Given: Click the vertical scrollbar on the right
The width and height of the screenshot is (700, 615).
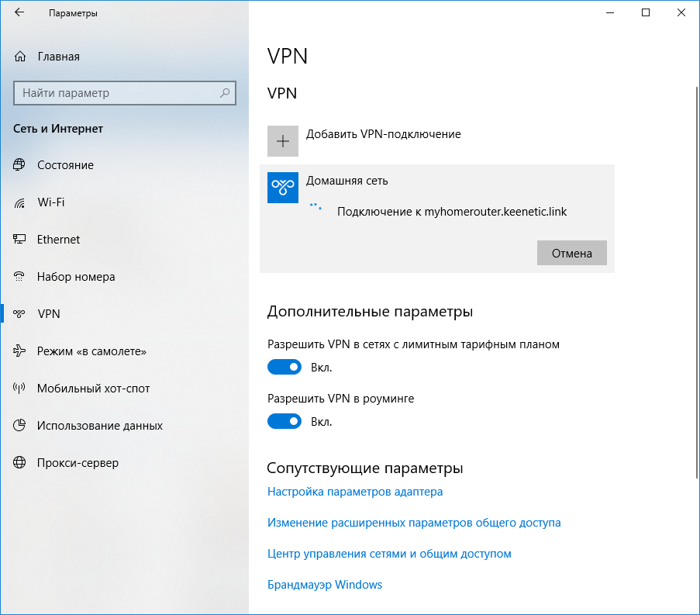Looking at the screenshot, I should 695,310.
